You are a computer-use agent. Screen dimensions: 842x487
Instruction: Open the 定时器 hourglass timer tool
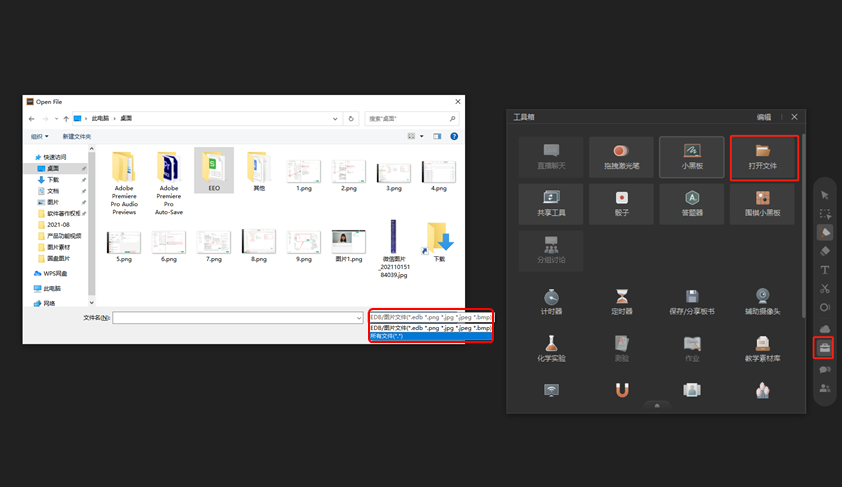click(622, 302)
